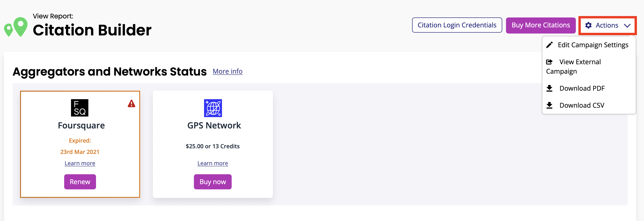Screen dimensions: 644x221
Task: Collapse the Actions dropdown chevron
Action: (627, 25)
